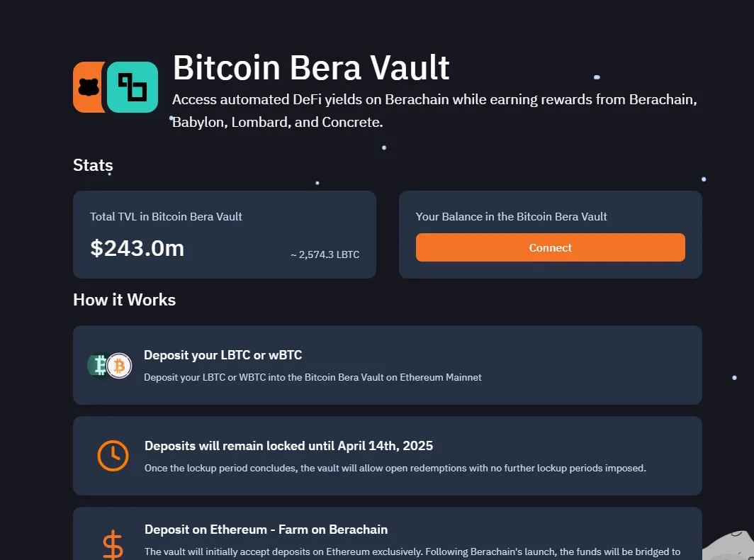Click the orange dollar sign icon
This screenshot has height=560, width=754.
113,545
